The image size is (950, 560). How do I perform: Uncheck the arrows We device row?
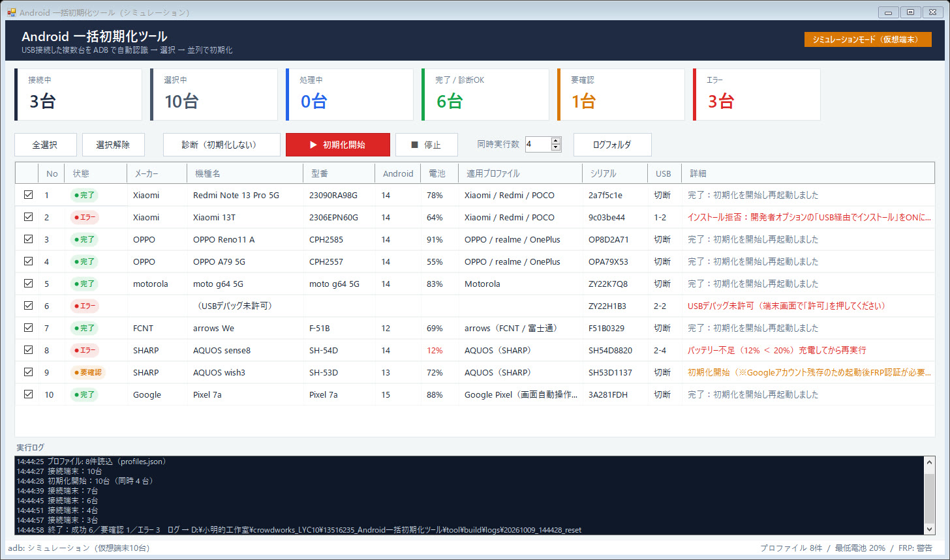tap(28, 328)
